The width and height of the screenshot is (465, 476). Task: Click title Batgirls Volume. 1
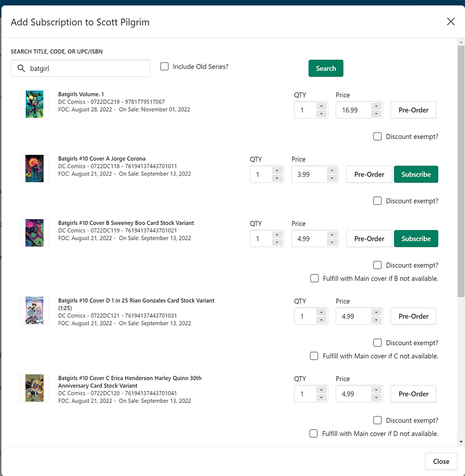(81, 94)
